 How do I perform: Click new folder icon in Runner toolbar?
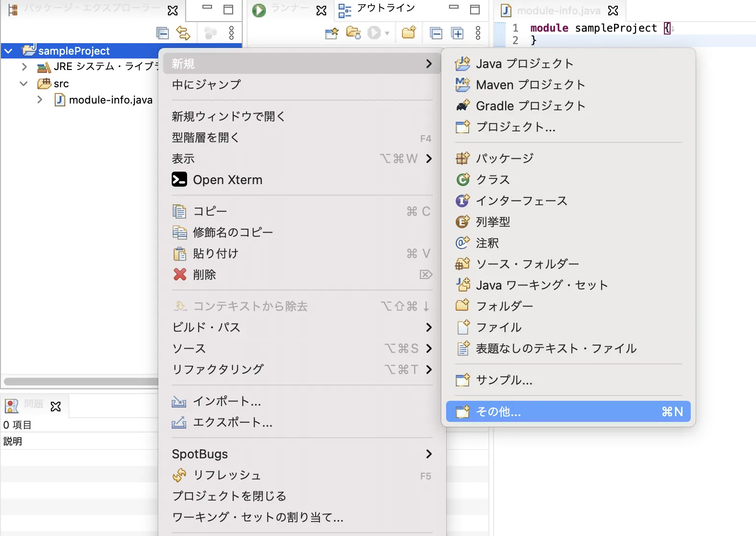[409, 33]
